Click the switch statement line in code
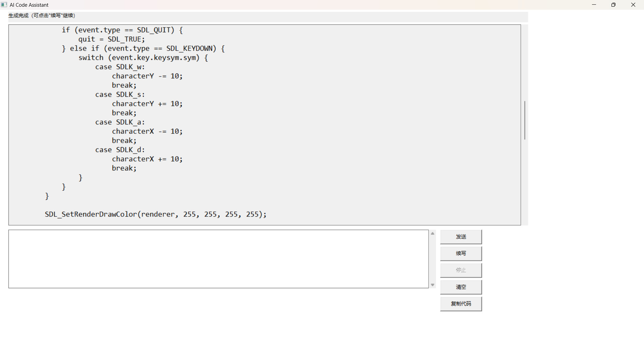The width and height of the screenshot is (644, 362). click(x=143, y=57)
